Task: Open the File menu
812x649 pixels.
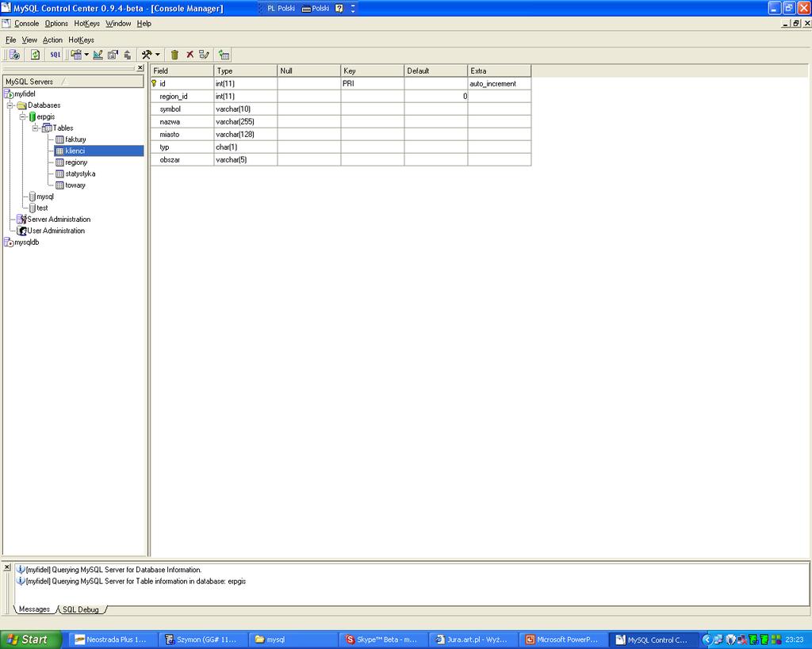Action: pyautogui.click(x=11, y=40)
